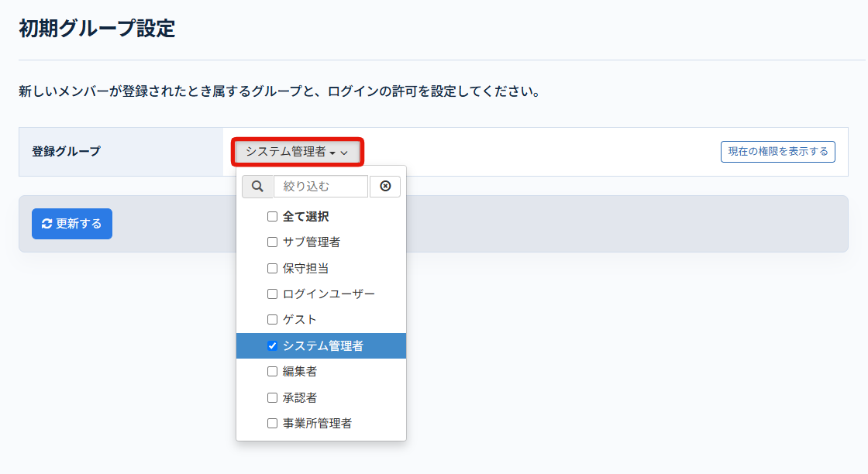This screenshot has height=474, width=868.
Task: Collapse the システム管理者 group dropdown
Action: pos(297,153)
